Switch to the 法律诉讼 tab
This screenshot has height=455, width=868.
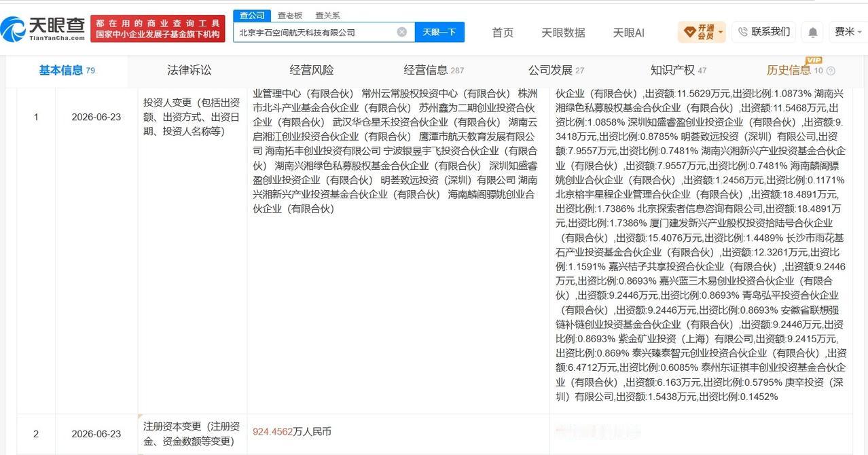tap(189, 70)
